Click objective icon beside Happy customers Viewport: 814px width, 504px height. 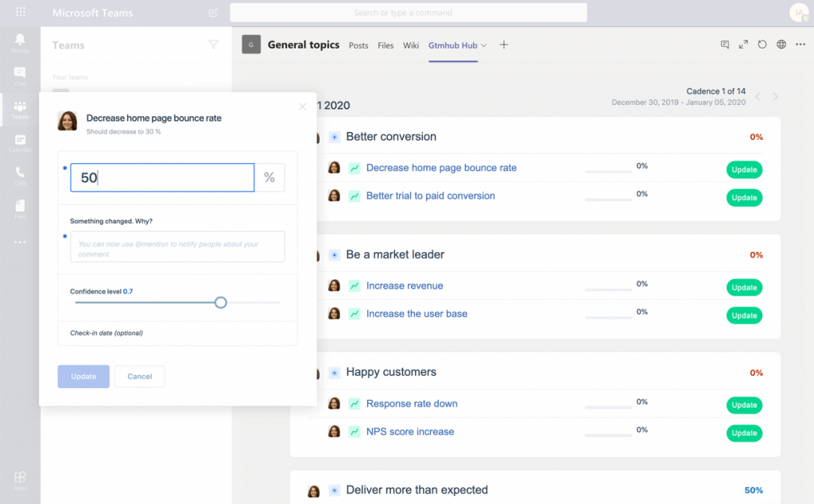[335, 373]
